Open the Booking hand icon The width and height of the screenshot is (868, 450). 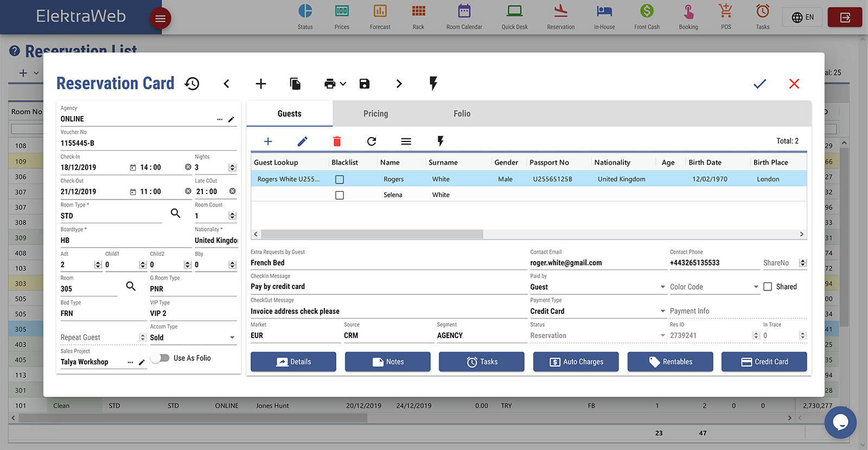coord(688,11)
